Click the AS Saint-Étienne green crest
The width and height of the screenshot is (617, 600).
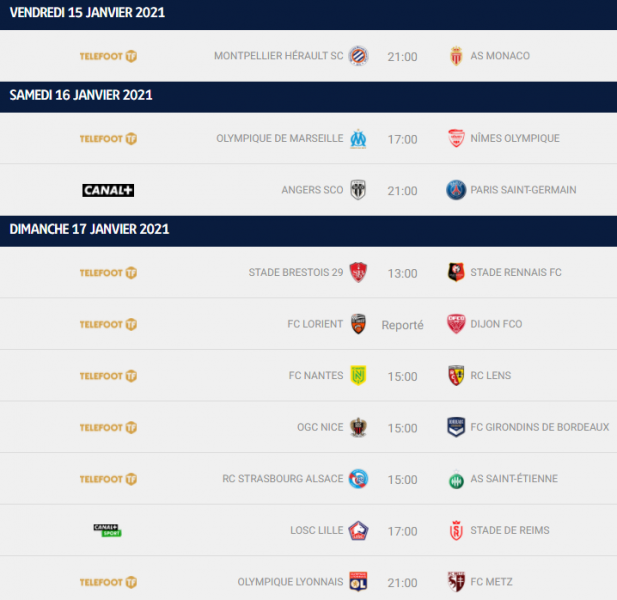[x=456, y=479]
